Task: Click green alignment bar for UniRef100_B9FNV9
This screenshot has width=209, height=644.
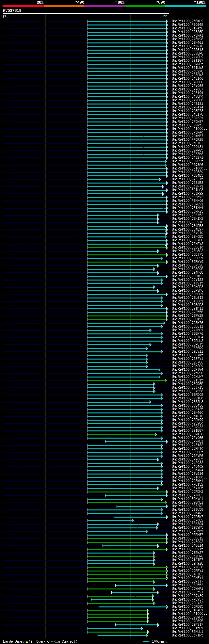Action: (x=128, y=262)
